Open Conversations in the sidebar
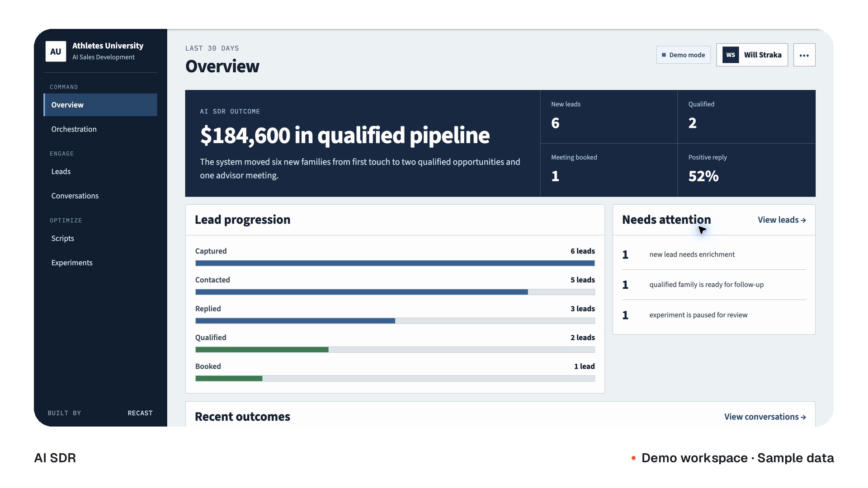This screenshot has width=868, height=488. [x=100, y=196]
